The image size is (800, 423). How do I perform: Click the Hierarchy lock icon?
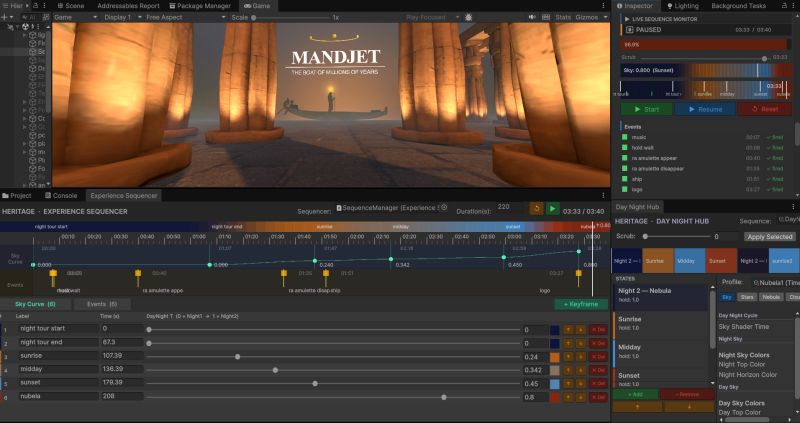coord(35,6)
